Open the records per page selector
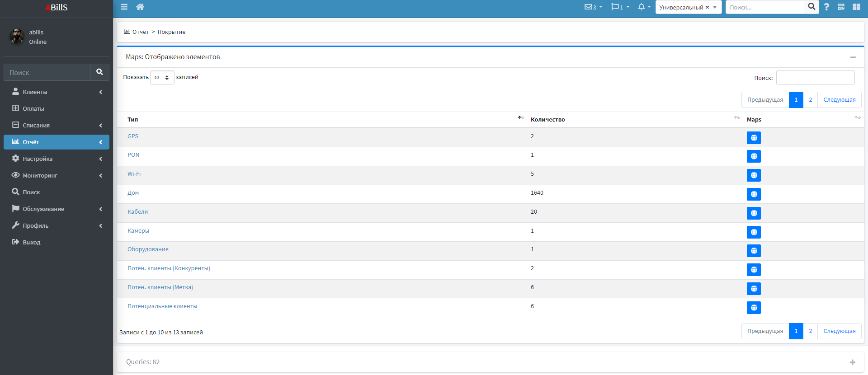 pos(162,78)
